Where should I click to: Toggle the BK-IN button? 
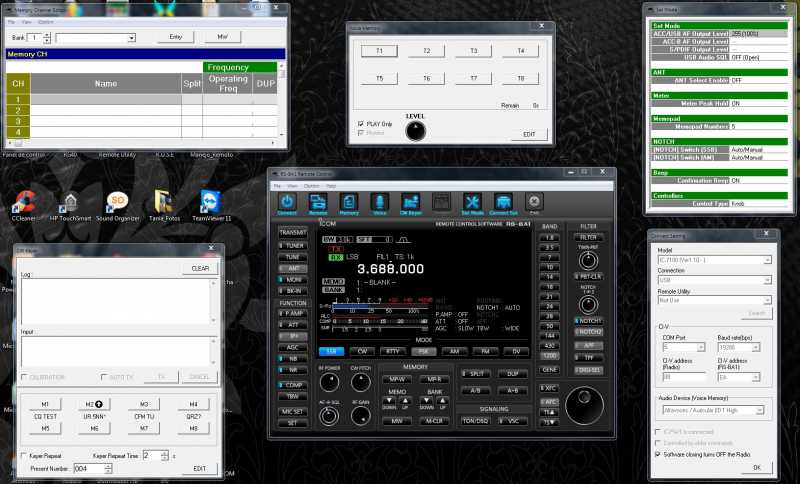[x=293, y=291]
